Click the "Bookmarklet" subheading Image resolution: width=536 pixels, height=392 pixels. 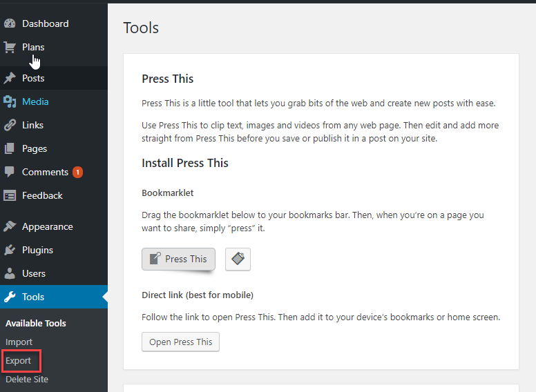pyautogui.click(x=167, y=193)
